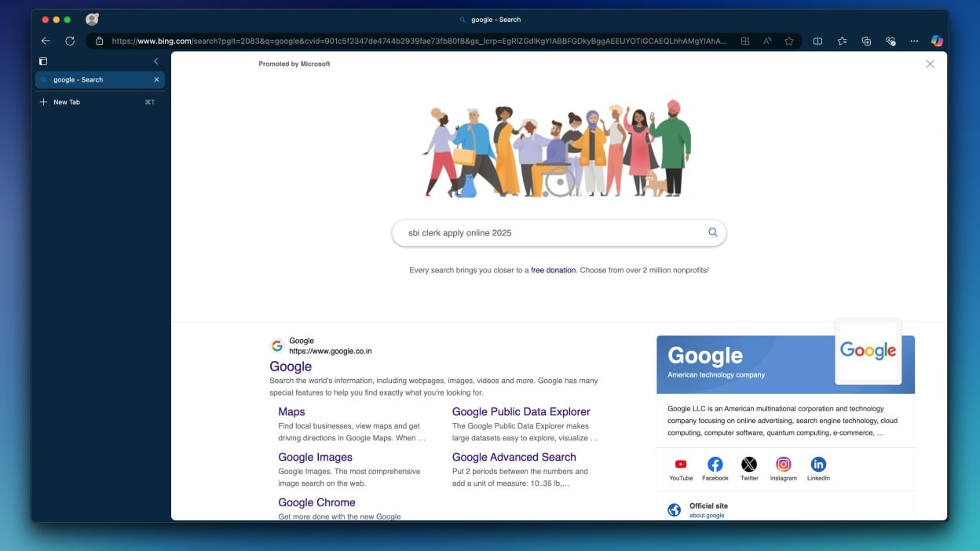Open the Copilot sidebar icon

[937, 41]
